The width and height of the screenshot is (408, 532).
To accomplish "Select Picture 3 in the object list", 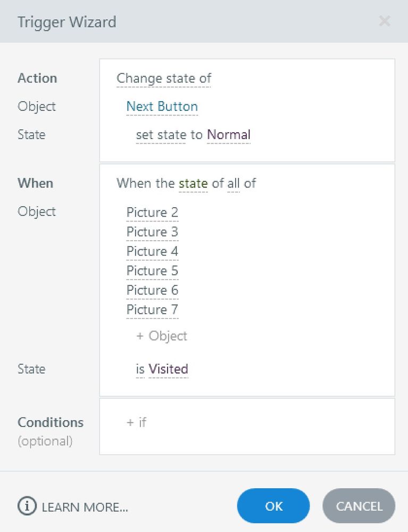I will click(x=152, y=232).
